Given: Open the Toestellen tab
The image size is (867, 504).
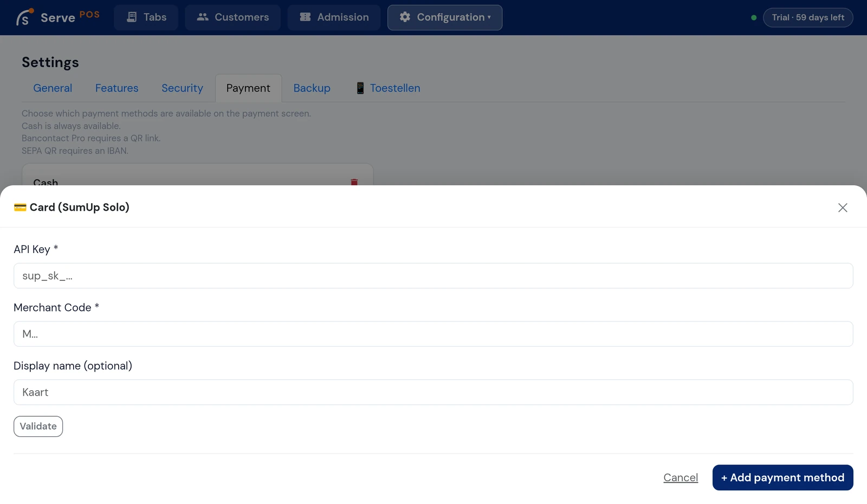Looking at the screenshot, I should 388,88.
